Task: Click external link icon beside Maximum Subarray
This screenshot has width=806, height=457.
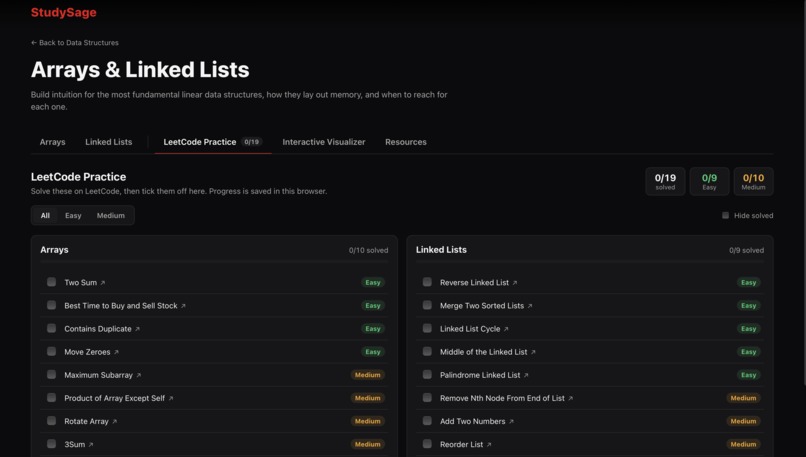Action: point(138,375)
